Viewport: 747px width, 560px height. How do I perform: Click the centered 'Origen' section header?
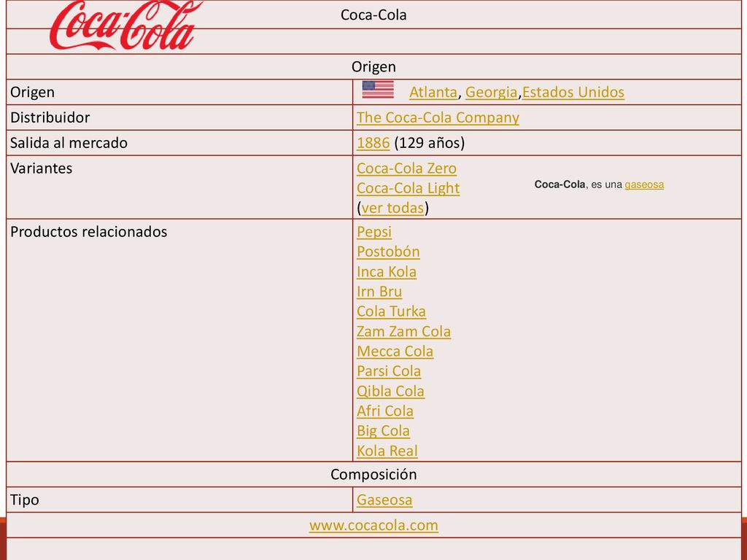coord(373,66)
